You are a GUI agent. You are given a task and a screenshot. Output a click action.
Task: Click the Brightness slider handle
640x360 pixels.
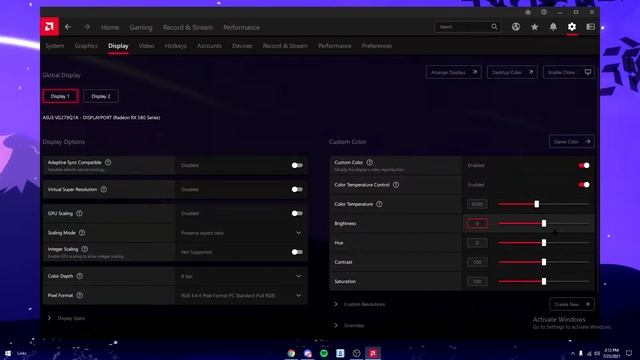544,223
